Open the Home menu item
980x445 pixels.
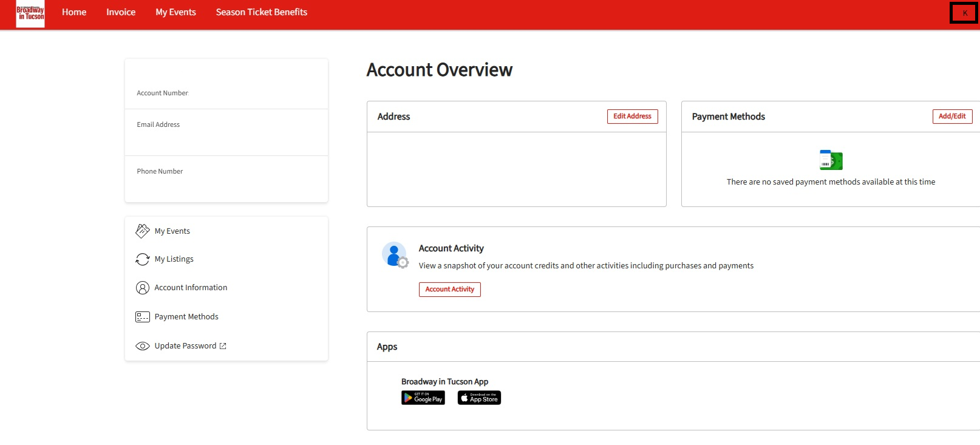(x=74, y=12)
